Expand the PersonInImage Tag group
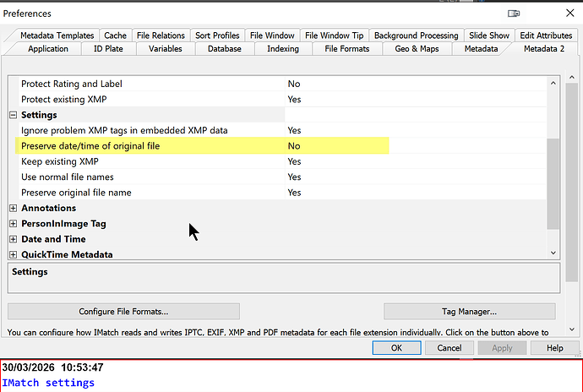 tap(14, 224)
